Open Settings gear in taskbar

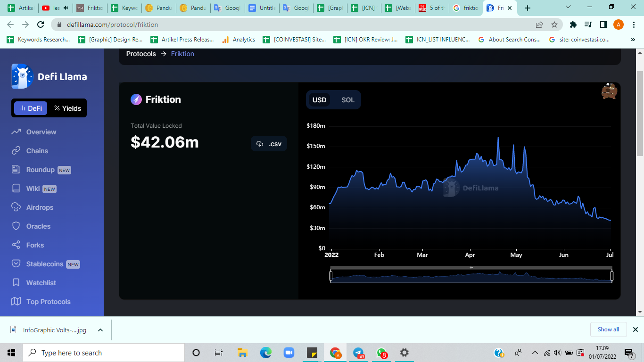pos(404,353)
